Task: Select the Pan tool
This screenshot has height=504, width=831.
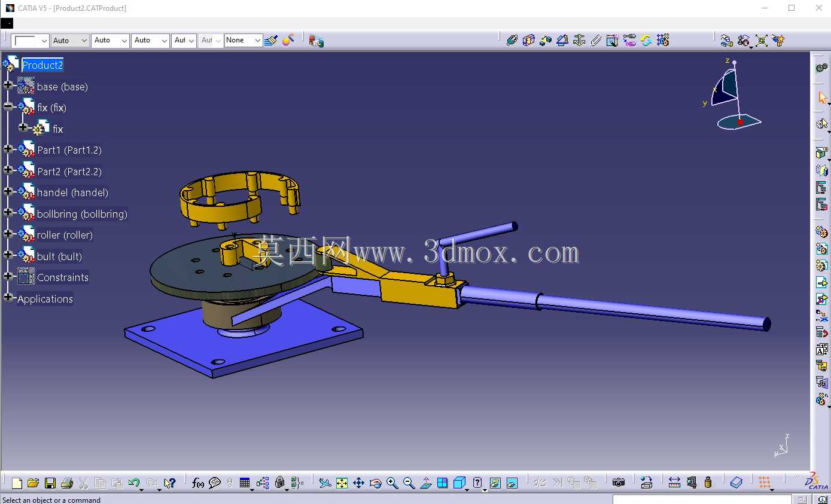Action: 358,483
